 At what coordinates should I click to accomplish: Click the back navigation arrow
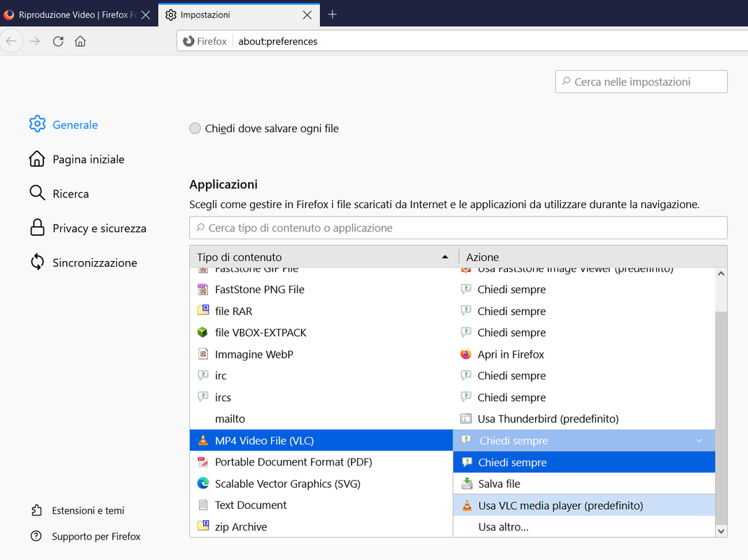[x=11, y=41]
